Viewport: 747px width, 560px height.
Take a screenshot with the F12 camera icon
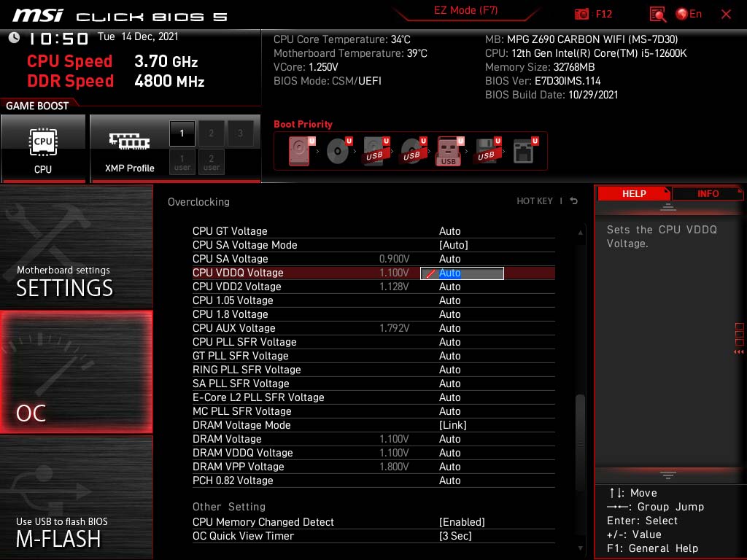point(581,14)
